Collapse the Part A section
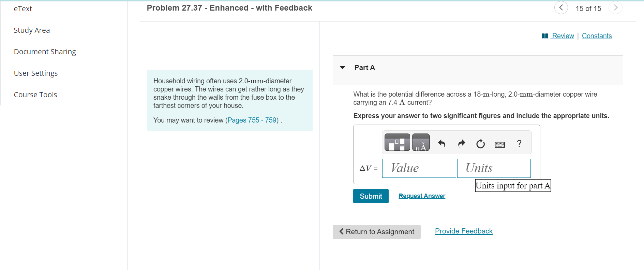The image size is (644, 270). (x=342, y=68)
